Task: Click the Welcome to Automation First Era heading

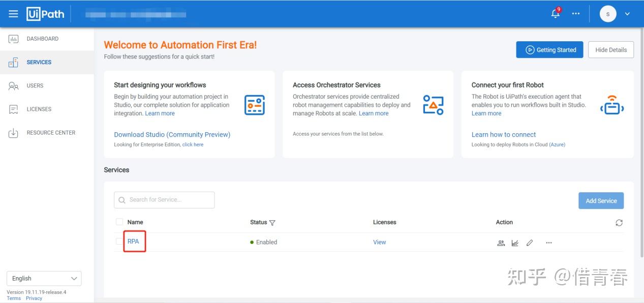Action: (x=180, y=45)
